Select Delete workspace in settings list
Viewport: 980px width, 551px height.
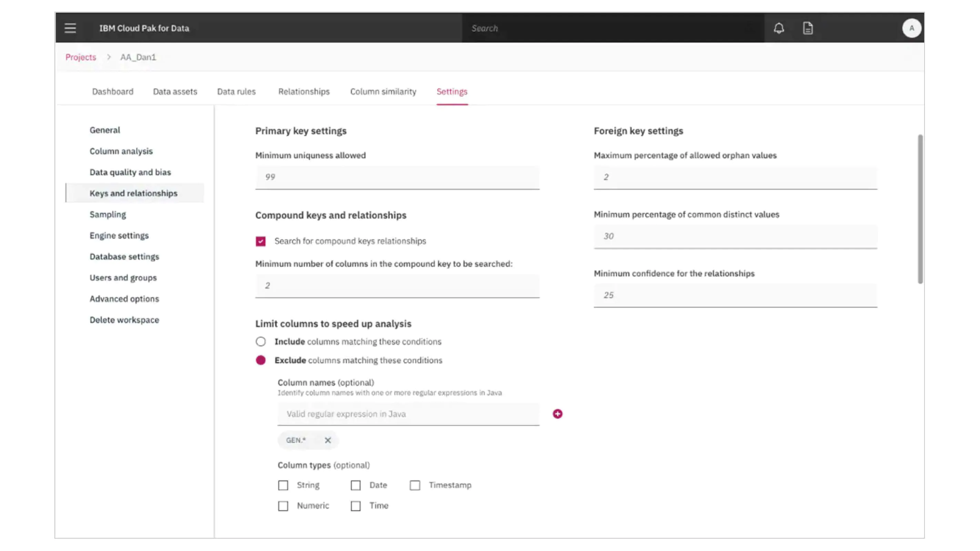tap(124, 320)
